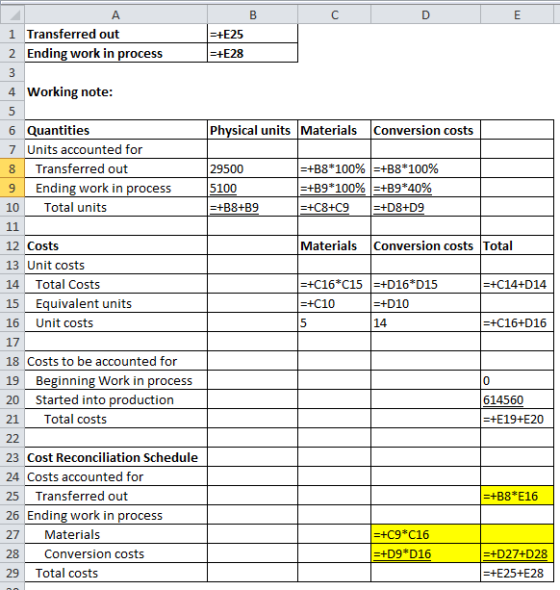Click formula =+C10 cell
The height and width of the screenshot is (590, 560).
(334, 303)
